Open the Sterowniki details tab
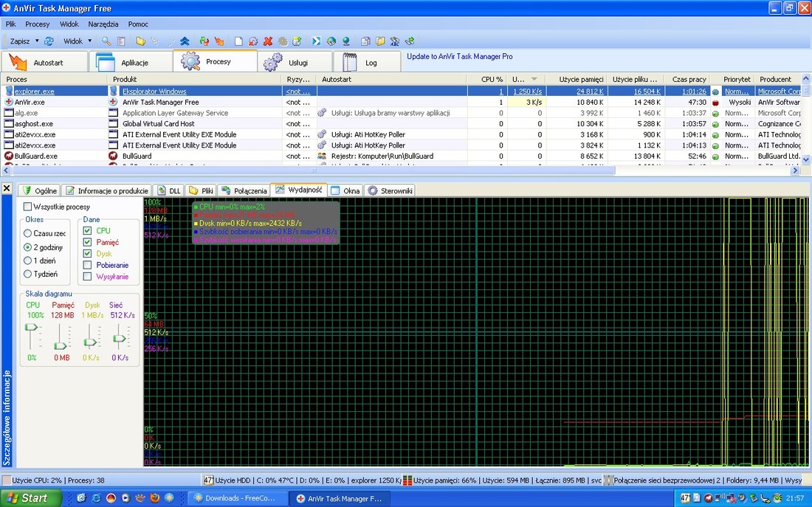Screen dimensions: 812x507 click(x=390, y=190)
